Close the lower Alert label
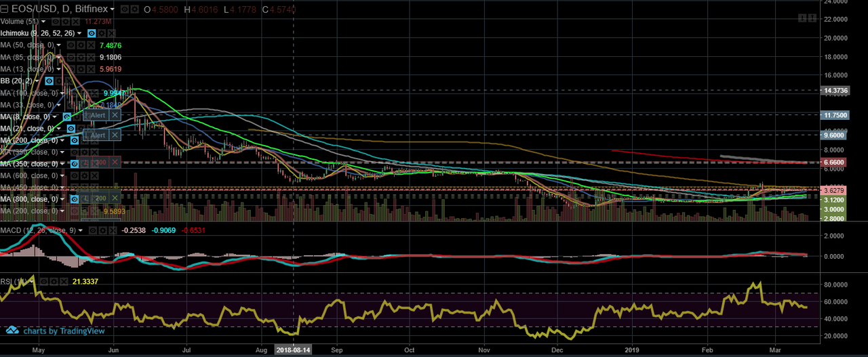Screen dimensions: 868x357 pos(115,135)
